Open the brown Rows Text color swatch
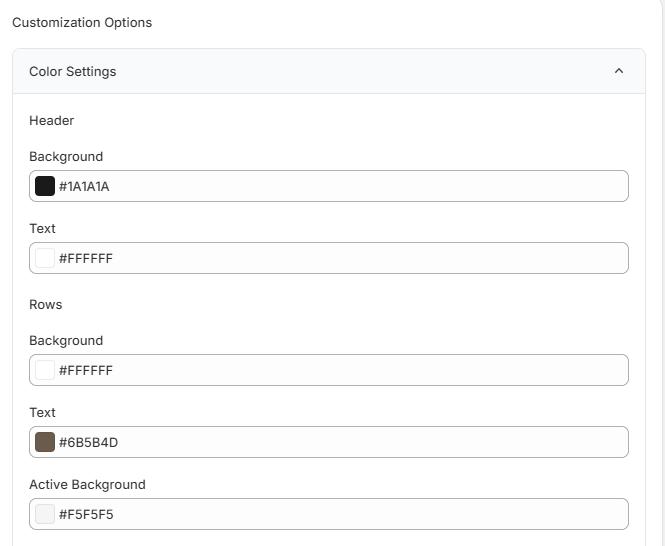 [45, 442]
